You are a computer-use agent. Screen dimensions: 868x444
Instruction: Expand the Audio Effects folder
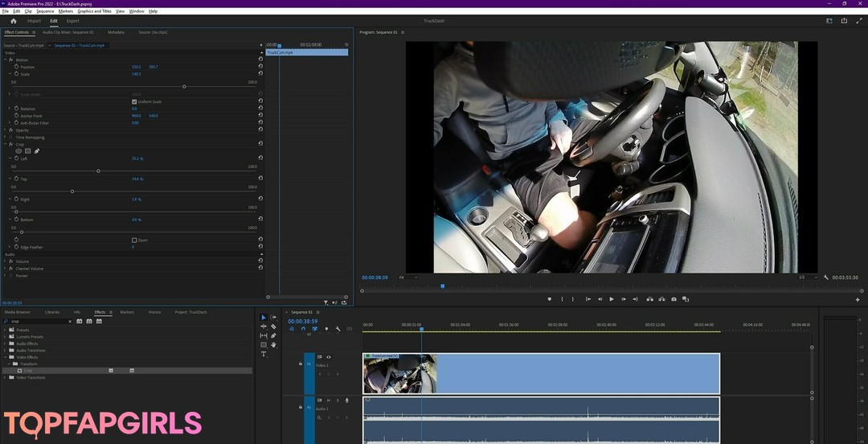coord(5,343)
